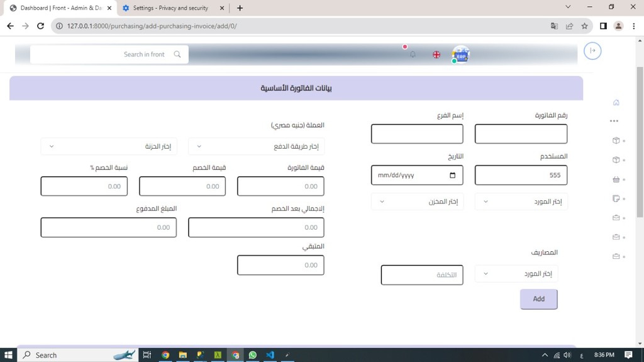This screenshot has height=362, width=644.
Task: Click the المستخدم field showing 555
Action: (x=521, y=175)
